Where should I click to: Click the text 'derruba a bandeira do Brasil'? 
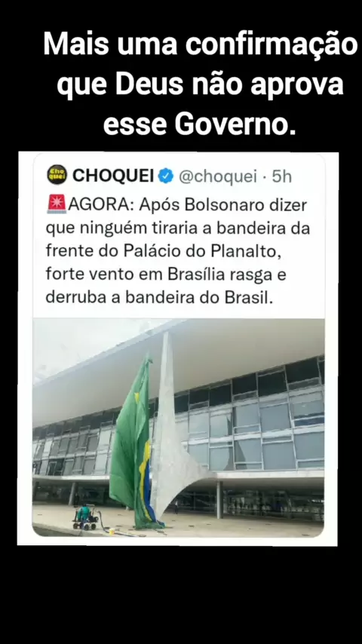(x=159, y=298)
